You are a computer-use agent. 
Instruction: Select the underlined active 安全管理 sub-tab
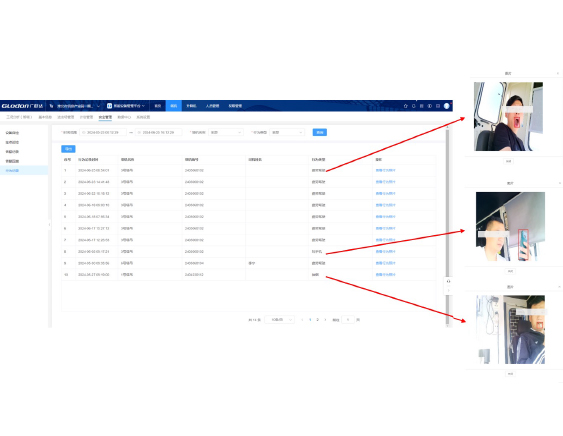click(x=105, y=117)
